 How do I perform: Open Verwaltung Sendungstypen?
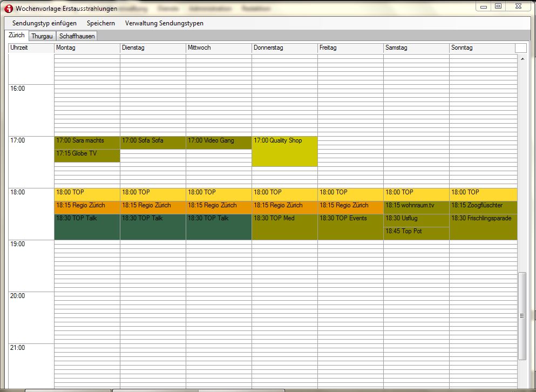tap(164, 23)
